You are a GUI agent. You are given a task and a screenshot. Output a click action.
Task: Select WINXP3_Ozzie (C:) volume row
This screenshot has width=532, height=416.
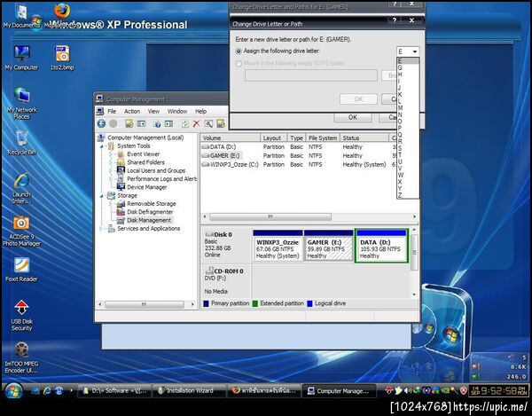pos(299,165)
